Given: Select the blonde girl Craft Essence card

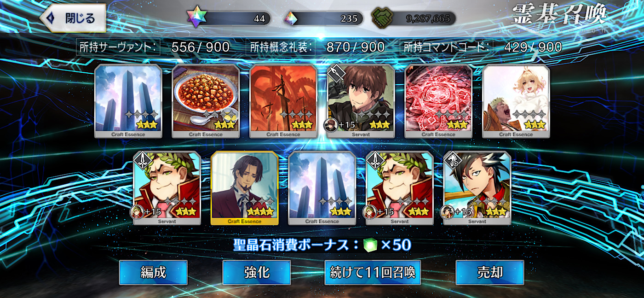Looking at the screenshot, I should click(x=516, y=101).
